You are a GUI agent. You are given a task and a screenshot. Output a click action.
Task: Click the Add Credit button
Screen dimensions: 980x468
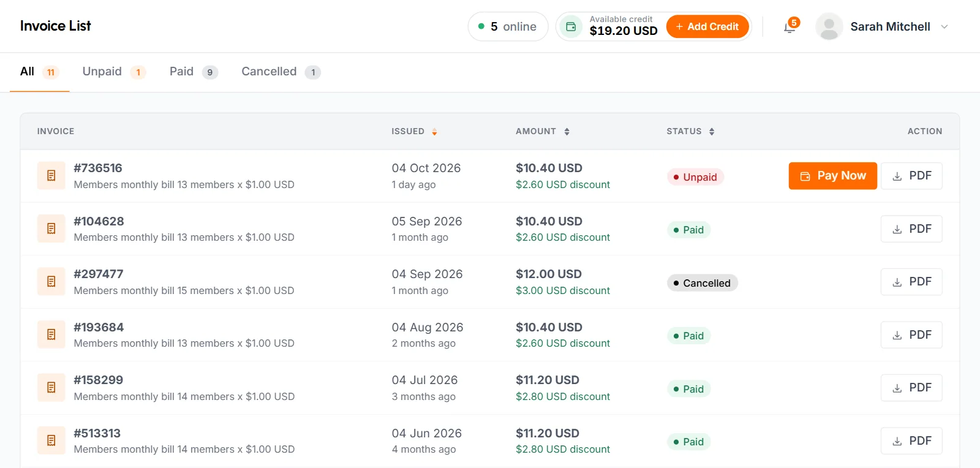coord(707,27)
